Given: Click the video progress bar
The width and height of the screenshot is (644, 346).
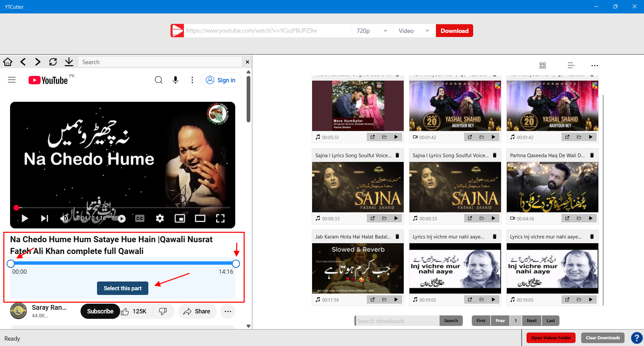Looking at the screenshot, I should tap(122, 208).
